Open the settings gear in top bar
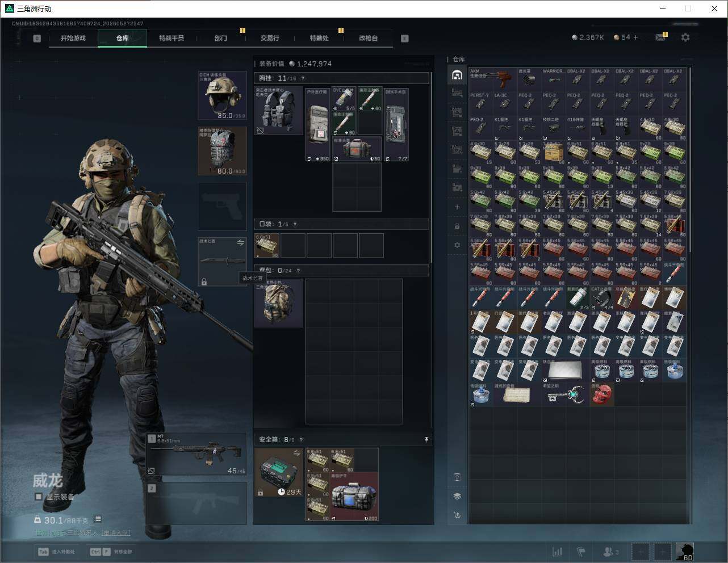The width and height of the screenshot is (728, 563). pyautogui.click(x=685, y=37)
